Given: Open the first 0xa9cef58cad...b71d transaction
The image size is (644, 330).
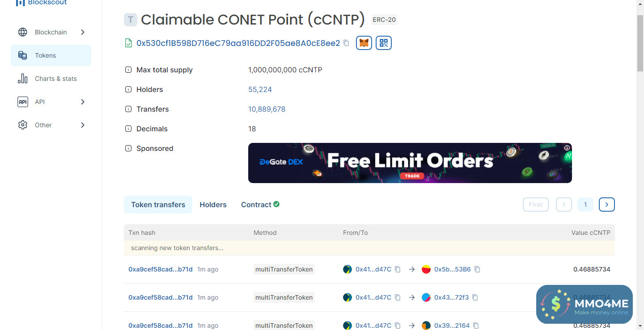Looking at the screenshot, I should [161, 269].
